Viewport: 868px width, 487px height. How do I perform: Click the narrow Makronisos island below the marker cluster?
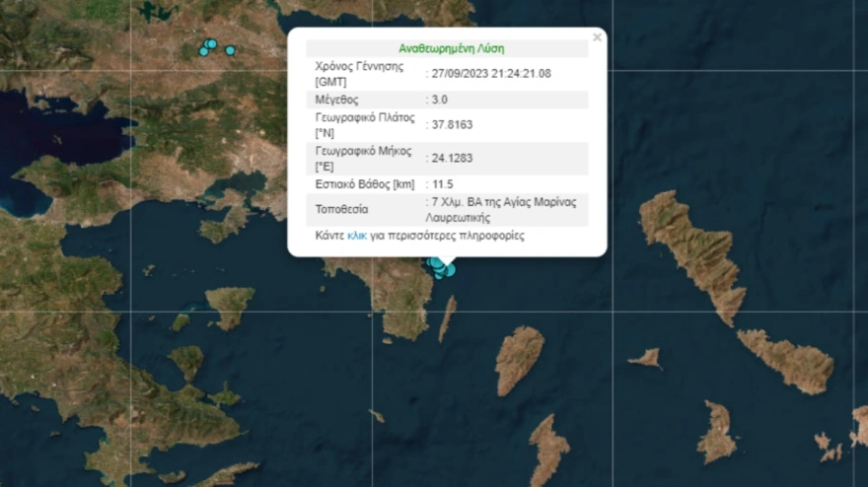point(447,317)
